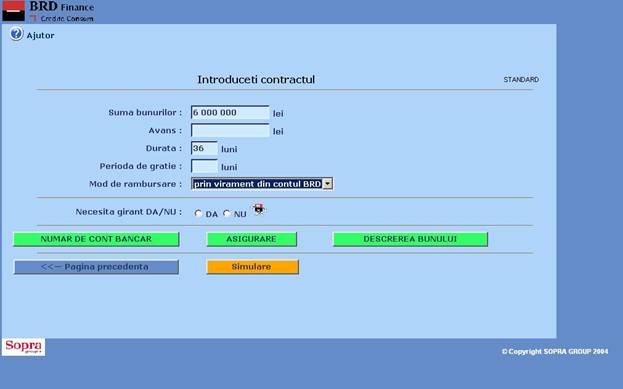Click the Mod de rambursare label
Screen dimensions: 623x389
click(135, 184)
